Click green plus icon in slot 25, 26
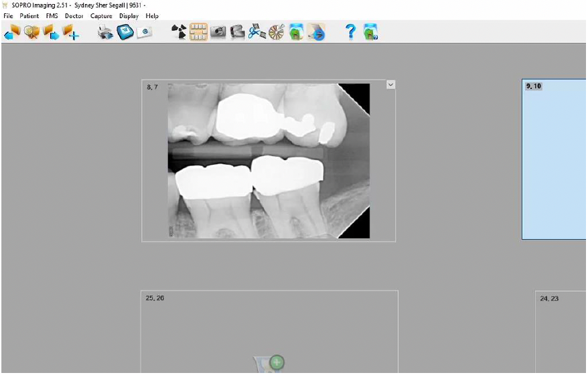 point(277,362)
